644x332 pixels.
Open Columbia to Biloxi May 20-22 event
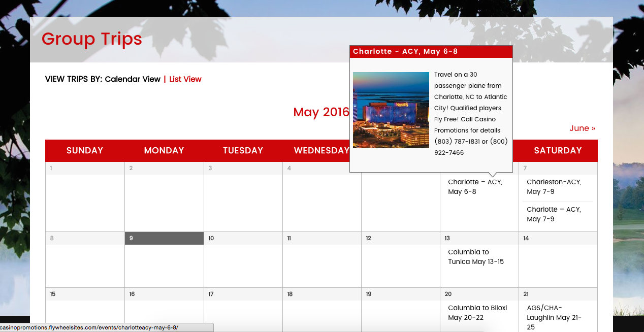point(477,313)
